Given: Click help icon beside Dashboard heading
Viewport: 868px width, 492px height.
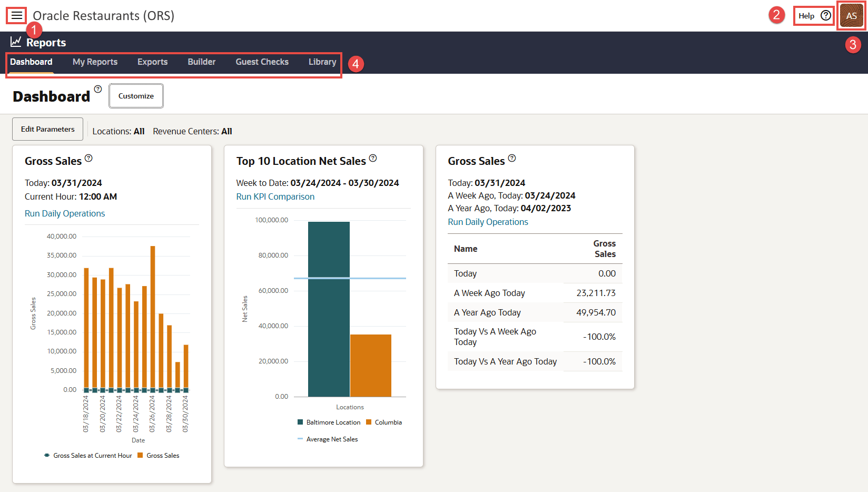Looking at the screenshot, I should pyautogui.click(x=98, y=89).
